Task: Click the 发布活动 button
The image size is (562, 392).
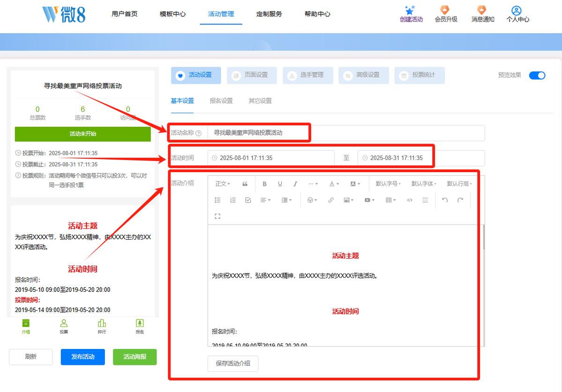Action: pos(83,357)
